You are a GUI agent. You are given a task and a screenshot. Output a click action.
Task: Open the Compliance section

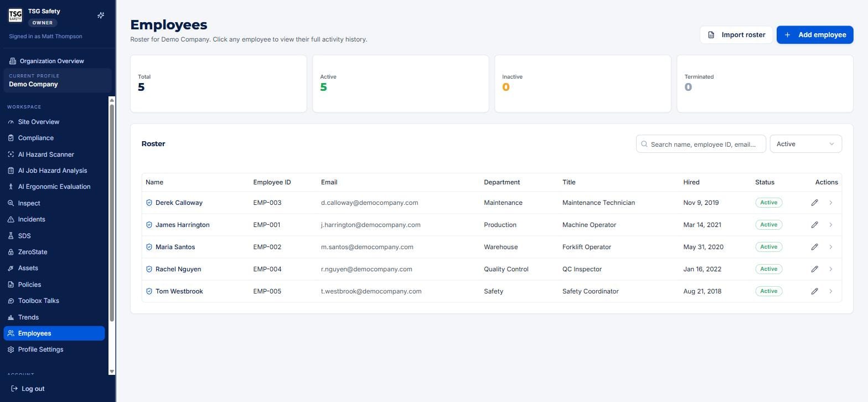tap(54, 138)
